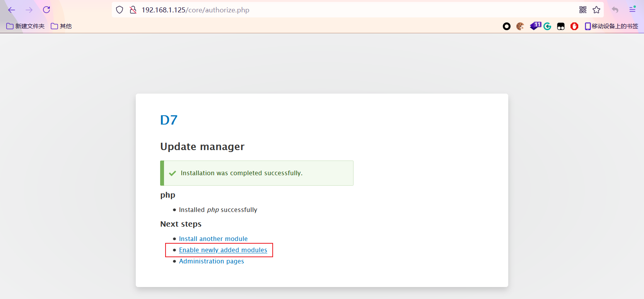The image size is (644, 299).
Task: Show site security info via crossed lock
Action: (133, 10)
